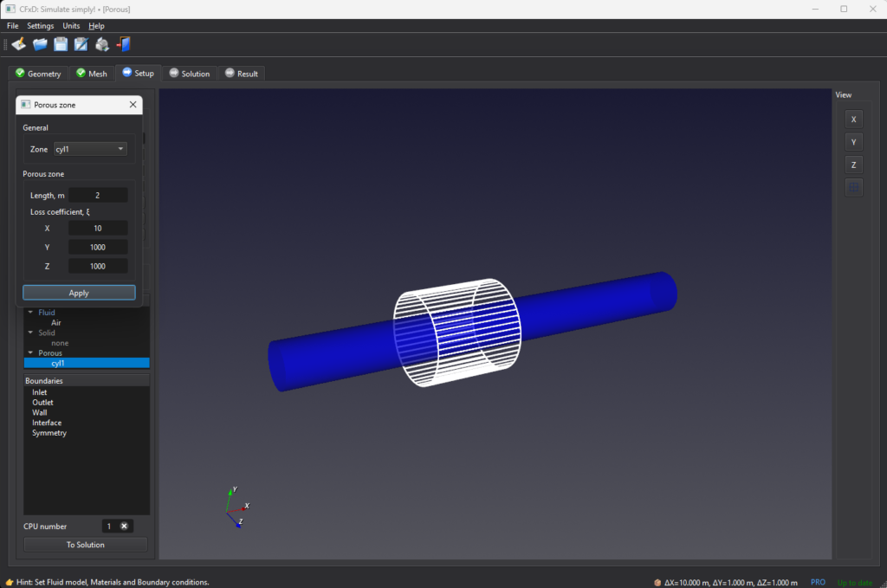Close the Porous zone dialog
Screen dimensions: 887x588
coord(133,105)
